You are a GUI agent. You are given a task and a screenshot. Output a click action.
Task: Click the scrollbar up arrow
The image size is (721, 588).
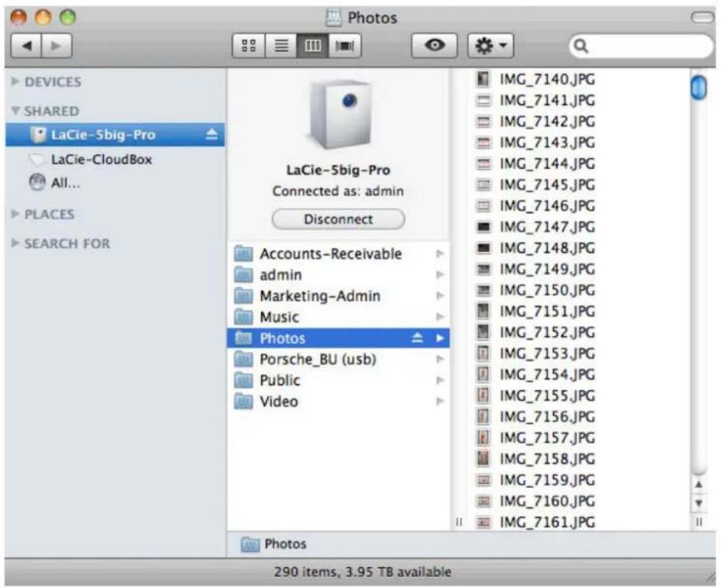[699, 484]
